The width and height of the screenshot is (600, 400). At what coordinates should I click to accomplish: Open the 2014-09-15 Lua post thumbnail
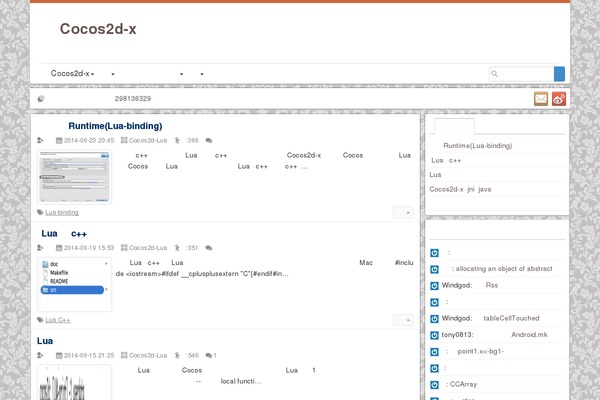click(x=75, y=382)
